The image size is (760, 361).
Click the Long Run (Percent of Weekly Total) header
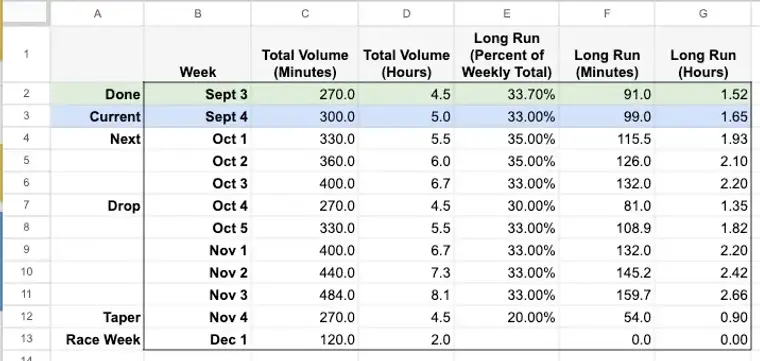click(507, 54)
